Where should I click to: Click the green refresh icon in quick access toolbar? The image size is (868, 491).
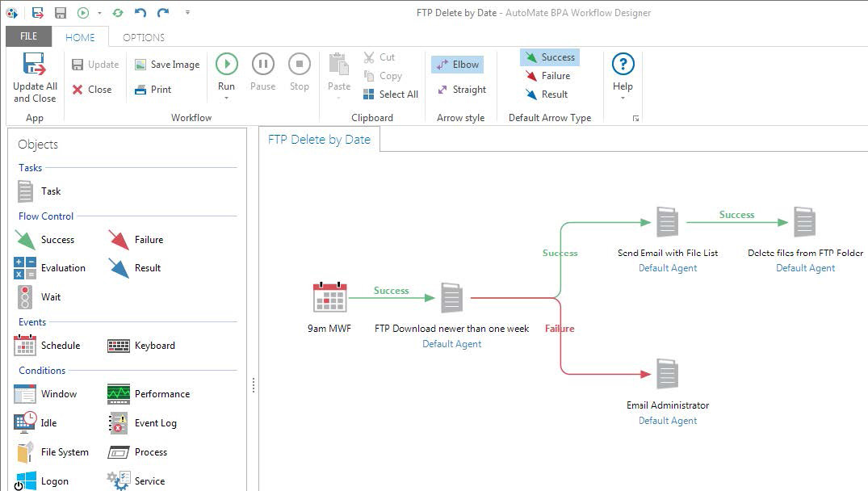[x=118, y=13]
